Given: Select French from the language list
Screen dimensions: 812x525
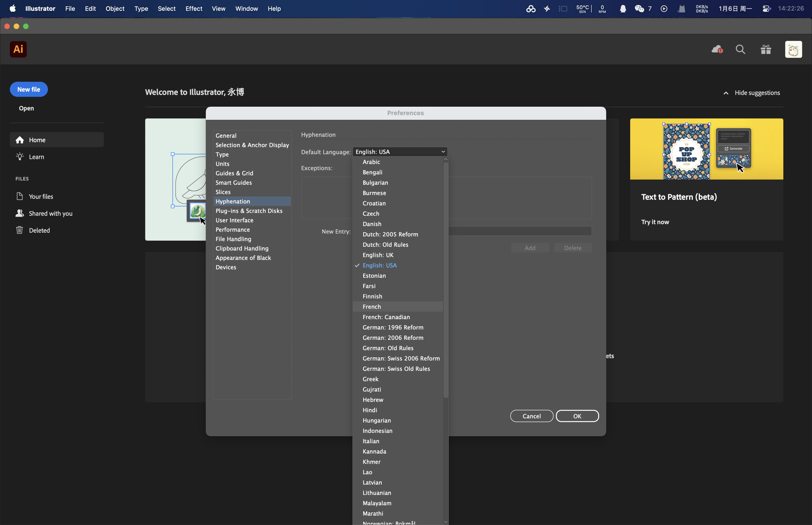Looking at the screenshot, I should pyautogui.click(x=372, y=306).
